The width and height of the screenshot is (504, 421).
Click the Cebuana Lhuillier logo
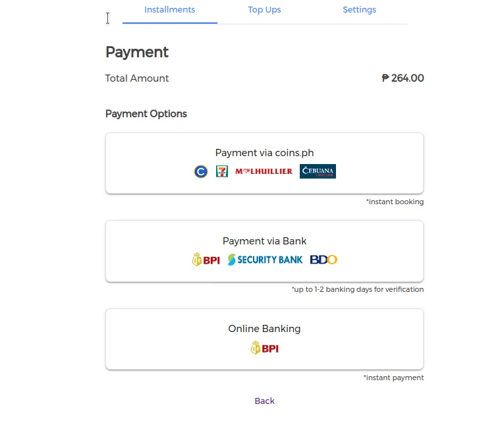pyautogui.click(x=318, y=171)
